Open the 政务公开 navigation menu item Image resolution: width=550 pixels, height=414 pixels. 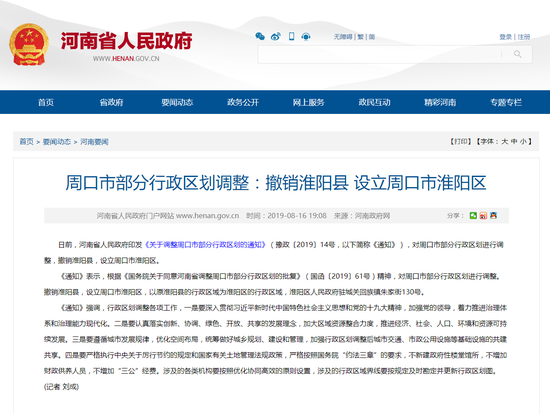point(243,102)
